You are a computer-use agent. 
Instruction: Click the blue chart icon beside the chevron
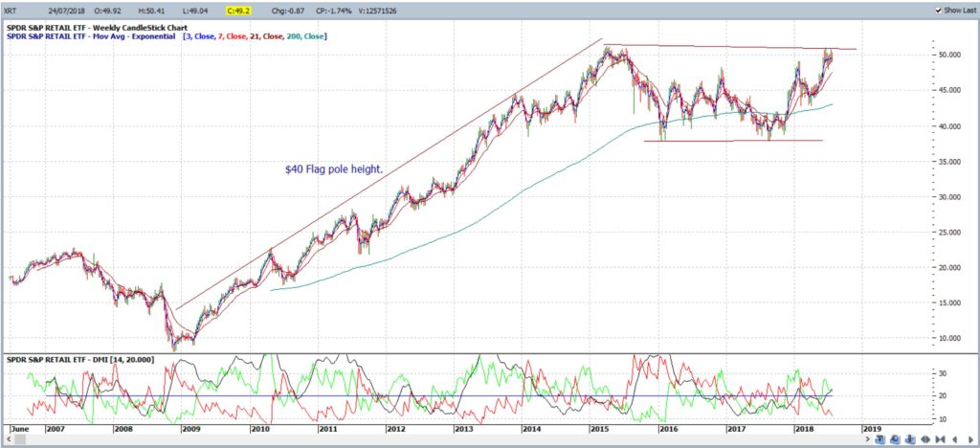(x=880, y=439)
